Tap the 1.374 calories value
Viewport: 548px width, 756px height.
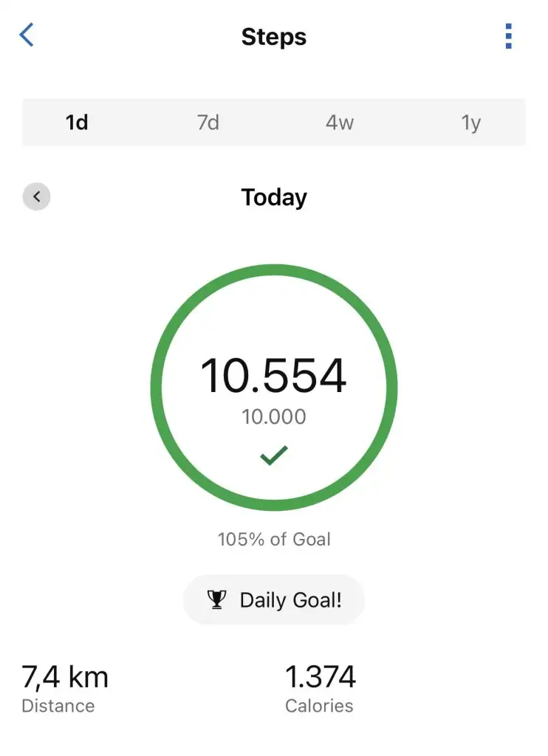click(321, 676)
